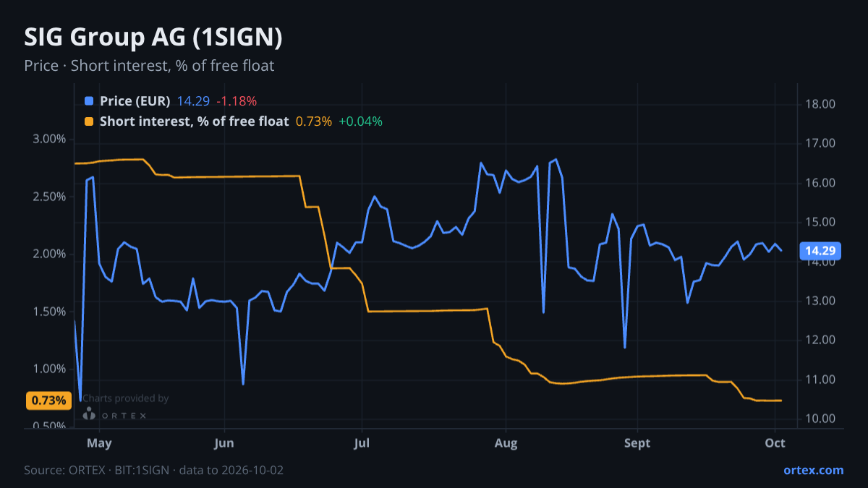Image resolution: width=868 pixels, height=488 pixels.
Task: Open the ortex.com link
Action: (813, 470)
